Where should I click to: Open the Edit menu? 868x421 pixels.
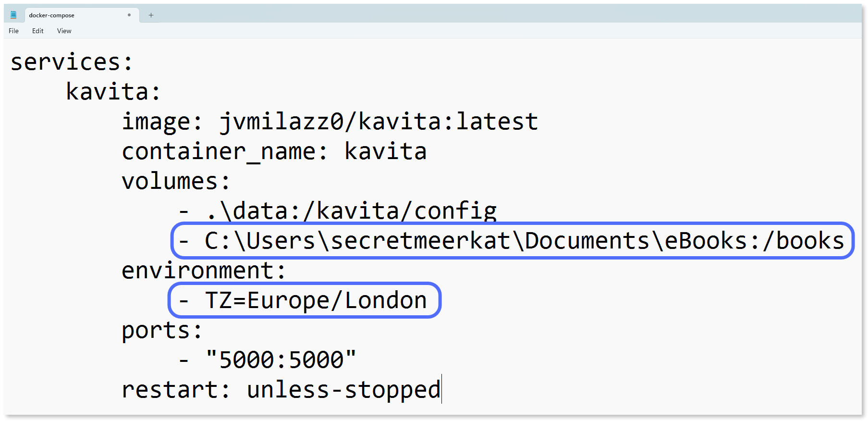click(x=37, y=31)
